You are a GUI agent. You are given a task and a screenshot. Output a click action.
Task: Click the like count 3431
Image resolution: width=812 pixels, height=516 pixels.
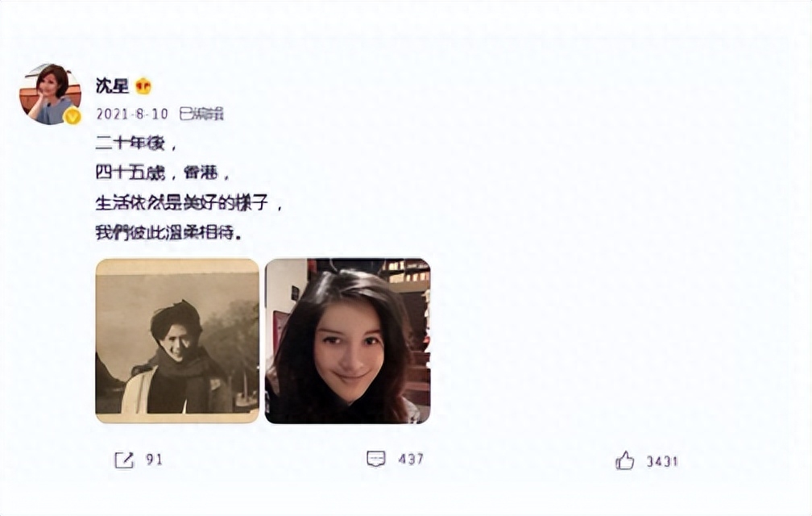[x=662, y=461]
